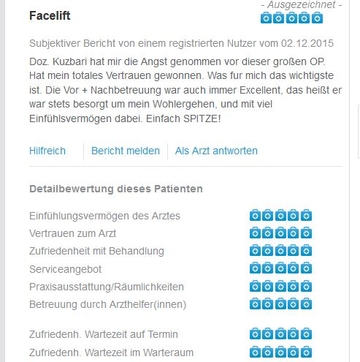Choose Als Arzt antworten
Viewport: 360px width, 362px height.
click(216, 151)
